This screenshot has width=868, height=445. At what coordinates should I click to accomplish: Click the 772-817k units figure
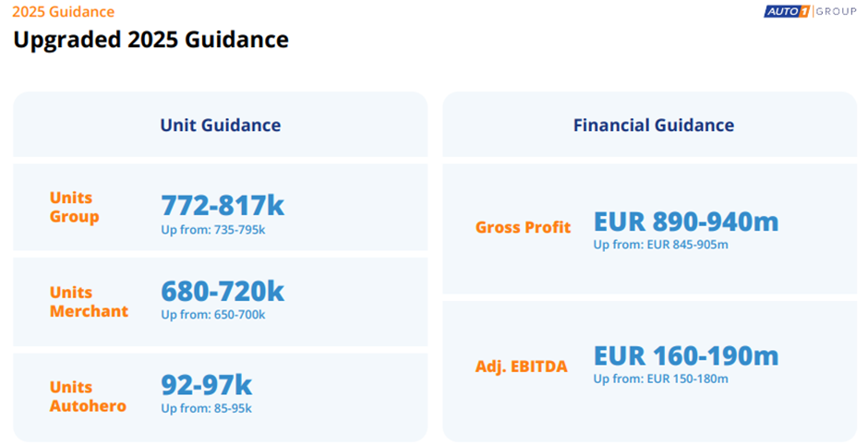[223, 204]
